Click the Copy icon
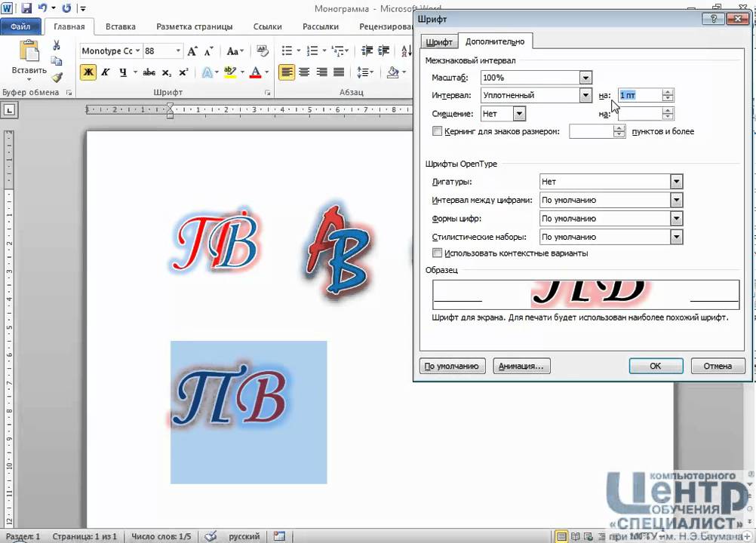Image resolution: width=756 pixels, height=543 pixels. pyautogui.click(x=57, y=60)
